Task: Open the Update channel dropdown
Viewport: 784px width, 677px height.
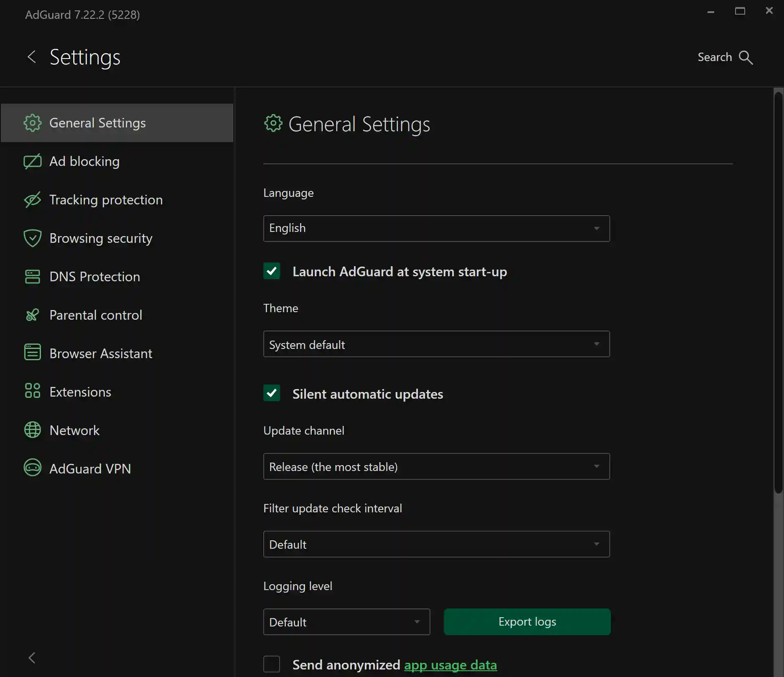Action: pos(436,466)
